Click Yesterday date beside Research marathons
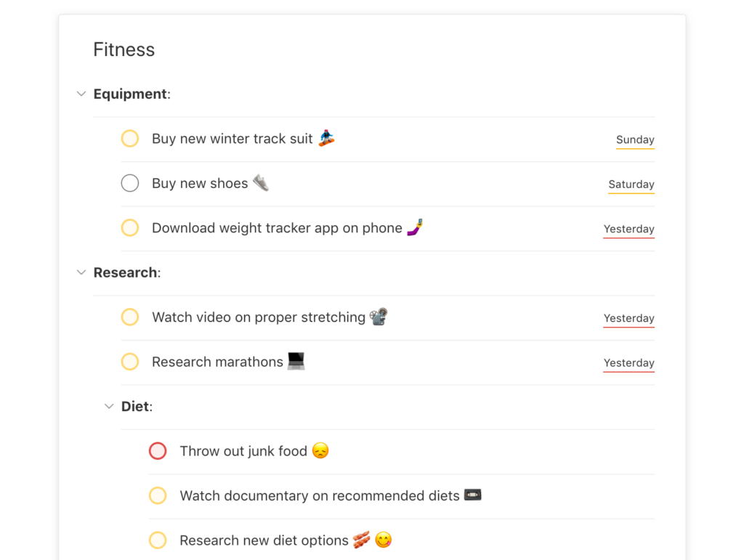The image size is (744, 560). pyautogui.click(x=628, y=363)
